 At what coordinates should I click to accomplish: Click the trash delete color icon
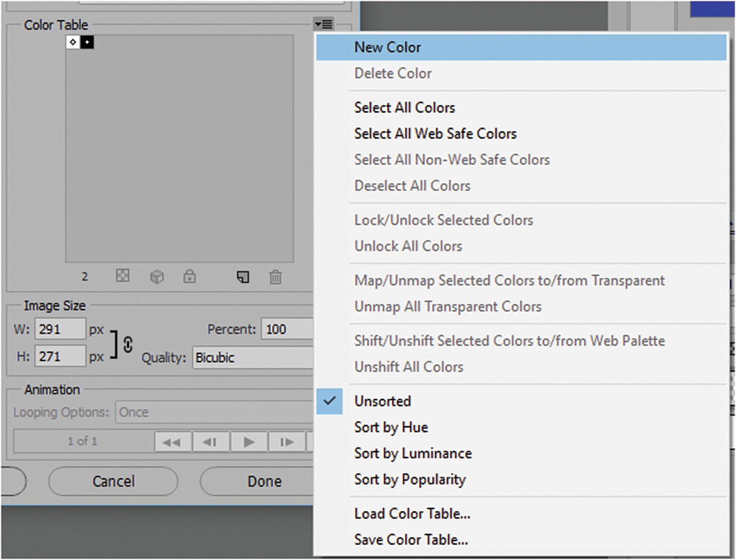(275, 277)
